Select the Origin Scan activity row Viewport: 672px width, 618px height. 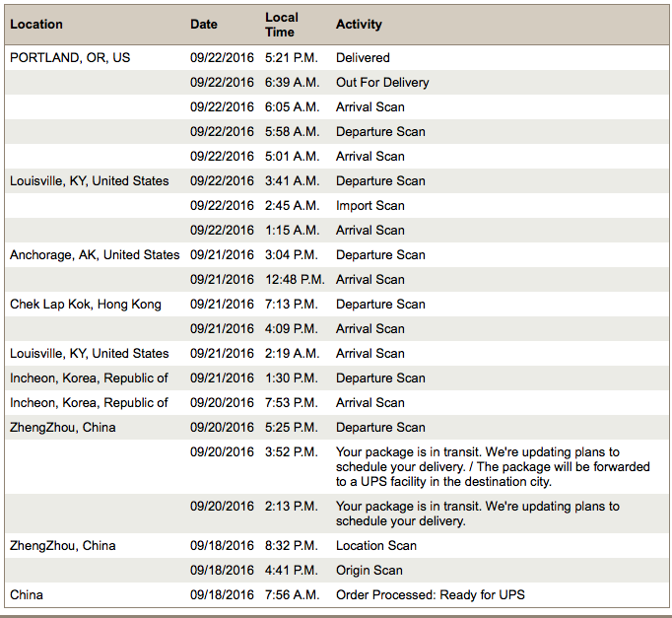[x=336, y=571]
